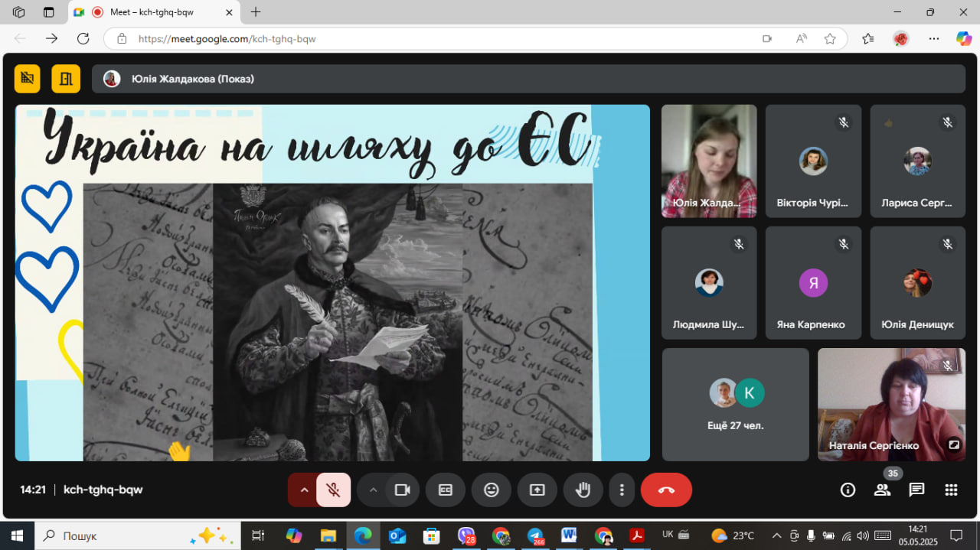Open Word from the taskbar
The height and width of the screenshot is (550, 980).
[569, 535]
